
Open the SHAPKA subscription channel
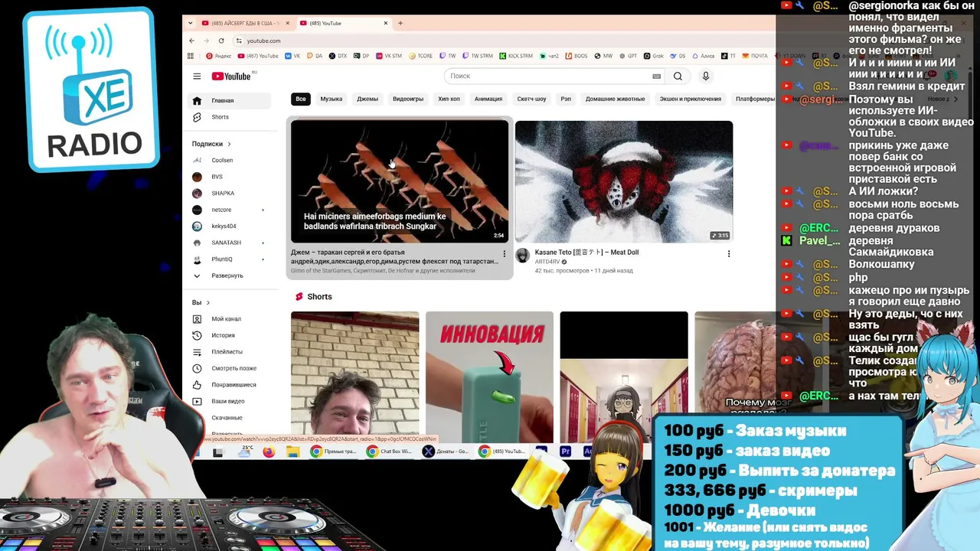tap(230, 193)
